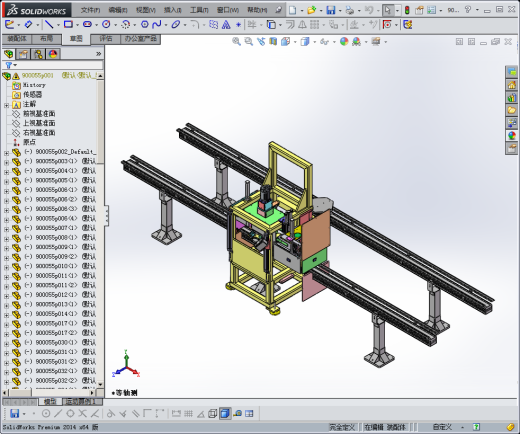Open the filter funnel dropdown
The height and width of the screenshot is (434, 520).
tap(11, 65)
